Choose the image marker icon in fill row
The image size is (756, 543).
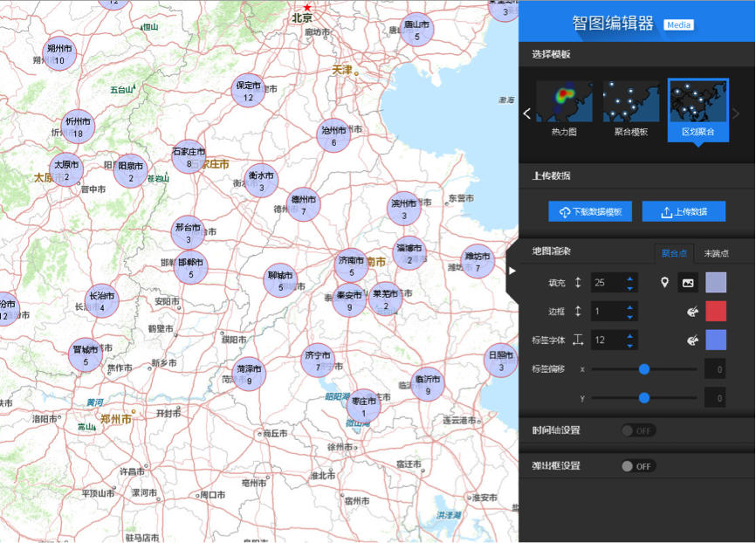coord(688,283)
